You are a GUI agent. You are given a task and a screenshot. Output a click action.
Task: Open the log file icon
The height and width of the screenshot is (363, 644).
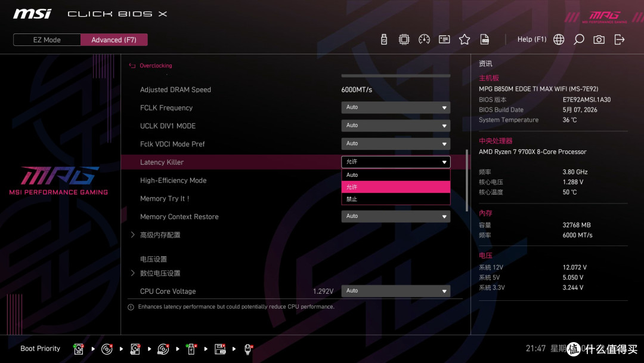[485, 39]
